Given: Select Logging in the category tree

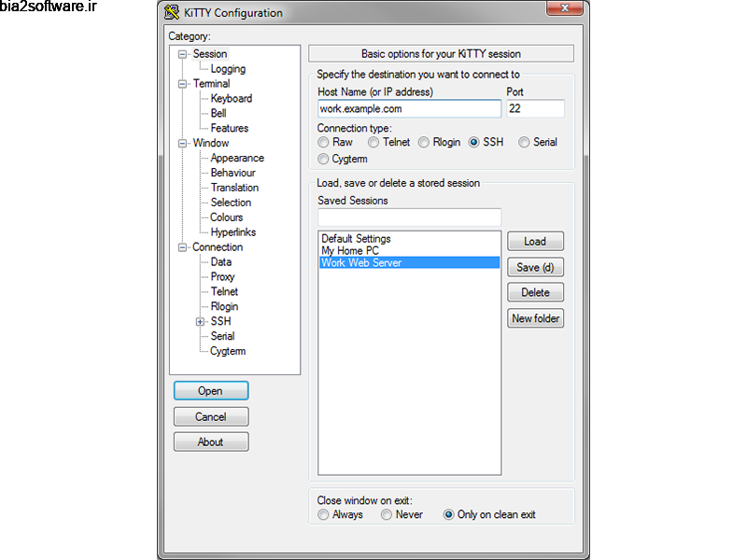Looking at the screenshot, I should tap(228, 69).
